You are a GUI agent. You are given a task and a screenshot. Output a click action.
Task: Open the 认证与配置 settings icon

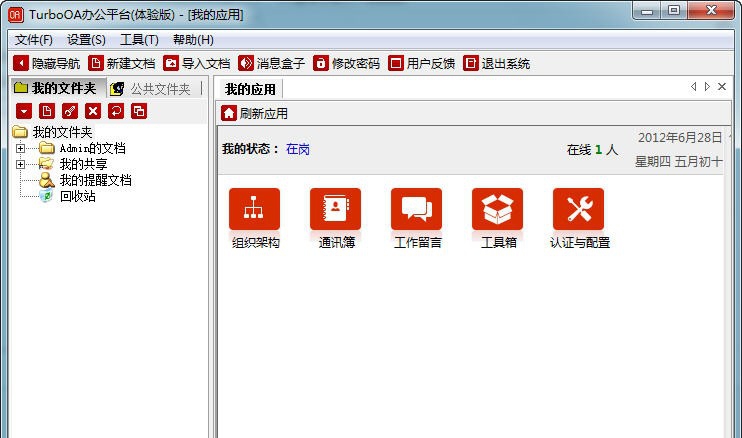tap(579, 218)
